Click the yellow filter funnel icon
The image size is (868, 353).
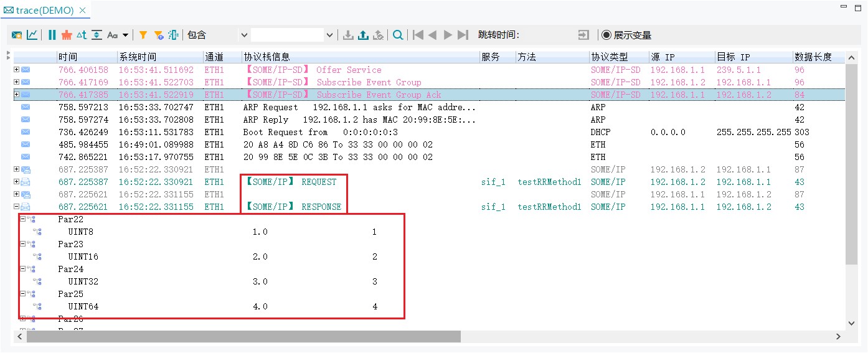(143, 35)
